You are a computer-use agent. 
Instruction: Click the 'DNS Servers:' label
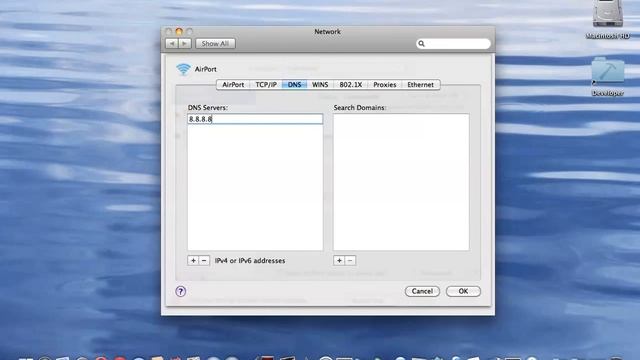208,107
